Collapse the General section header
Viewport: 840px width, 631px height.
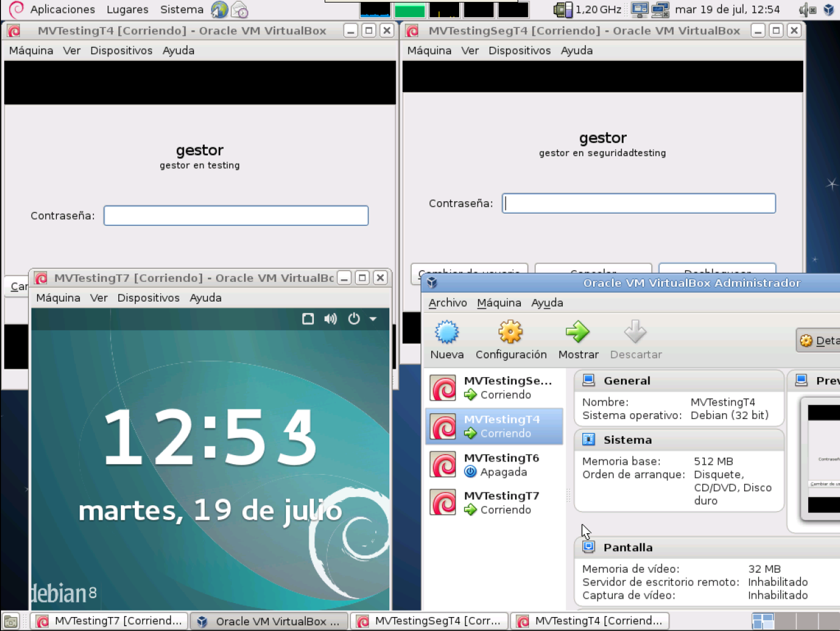626,381
